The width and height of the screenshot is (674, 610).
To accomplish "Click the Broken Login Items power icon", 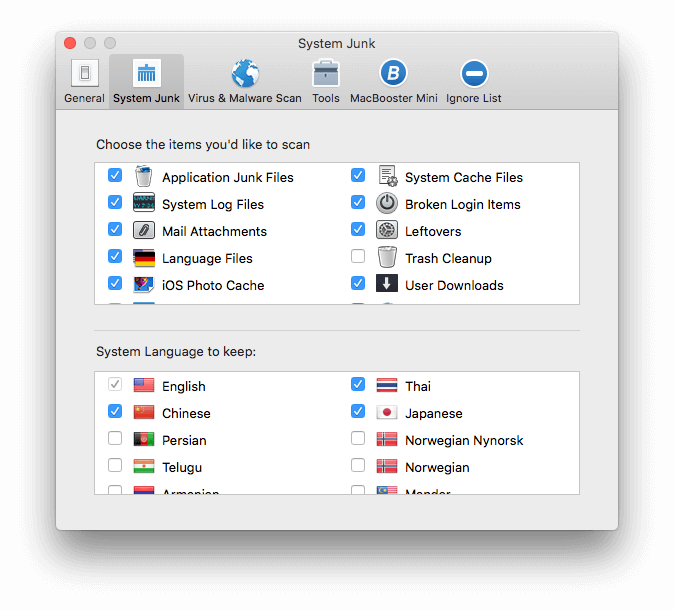I will 387,204.
